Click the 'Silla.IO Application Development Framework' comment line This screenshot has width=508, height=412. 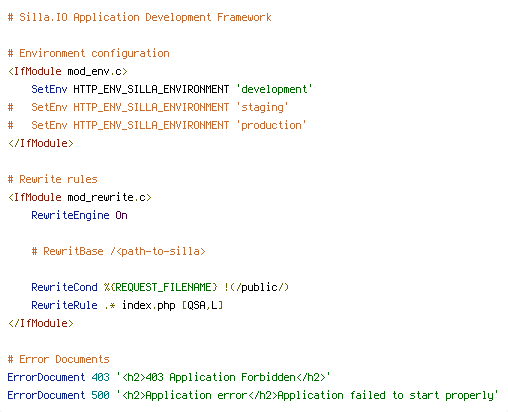point(140,17)
